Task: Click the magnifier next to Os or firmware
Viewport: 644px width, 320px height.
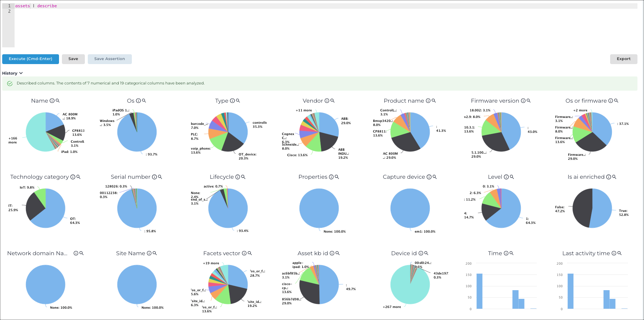Action: pos(616,101)
